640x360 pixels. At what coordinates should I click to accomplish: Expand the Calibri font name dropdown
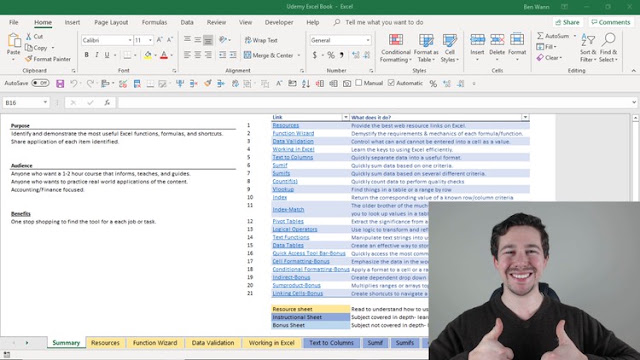[130, 40]
